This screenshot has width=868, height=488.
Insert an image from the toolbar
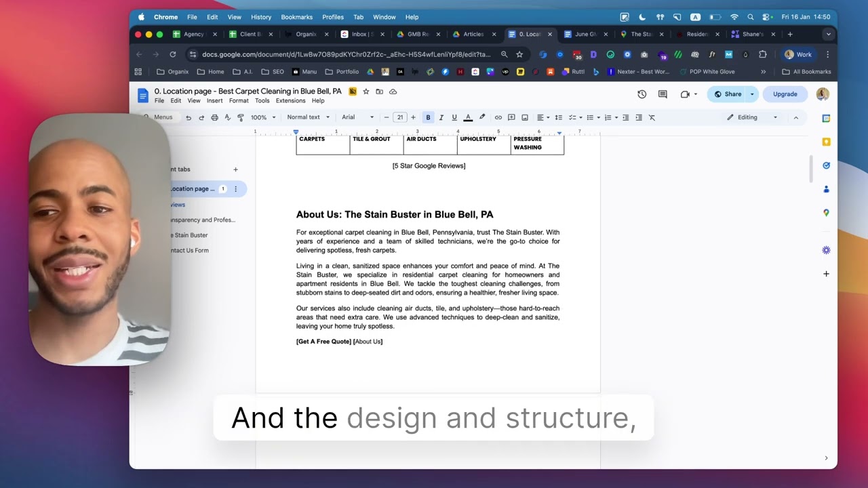click(525, 117)
